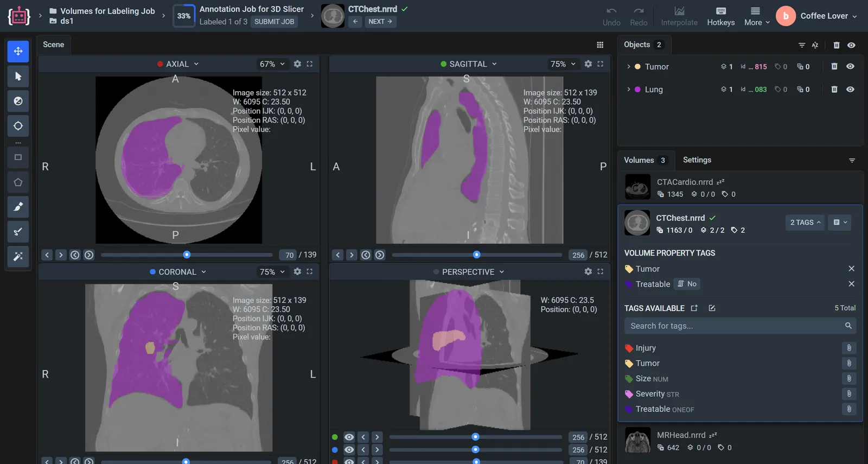The height and width of the screenshot is (464, 868).
Task: Toggle blue plane eye in perspective view
Action: click(349, 450)
